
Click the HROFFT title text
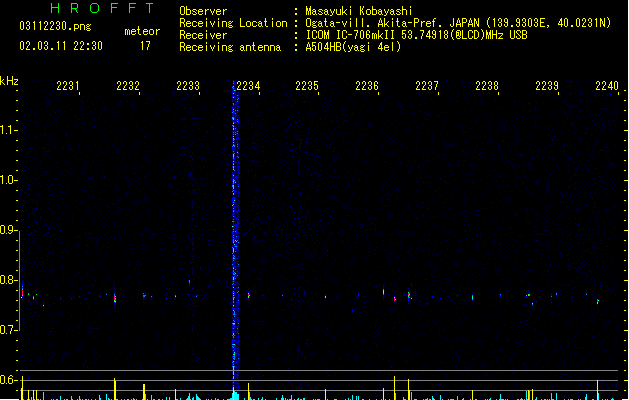(x=102, y=8)
